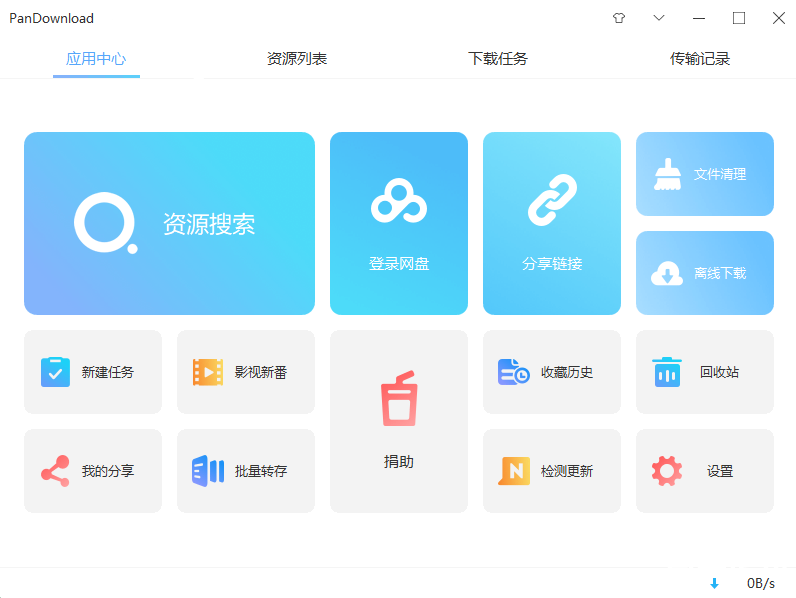This screenshot has height=598, width=796.
Task: Click the 捐助 text
Action: pos(399,462)
